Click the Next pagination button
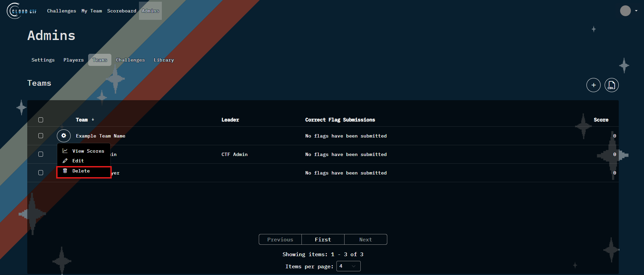This screenshot has height=275, width=644. [x=365, y=239]
